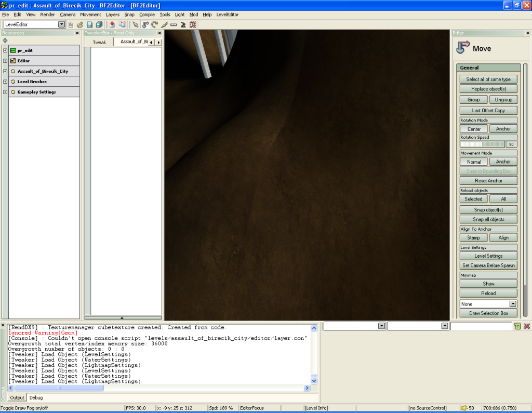Adjust the Rotation Speed slider
This screenshot has width=532, height=413.
click(x=482, y=144)
